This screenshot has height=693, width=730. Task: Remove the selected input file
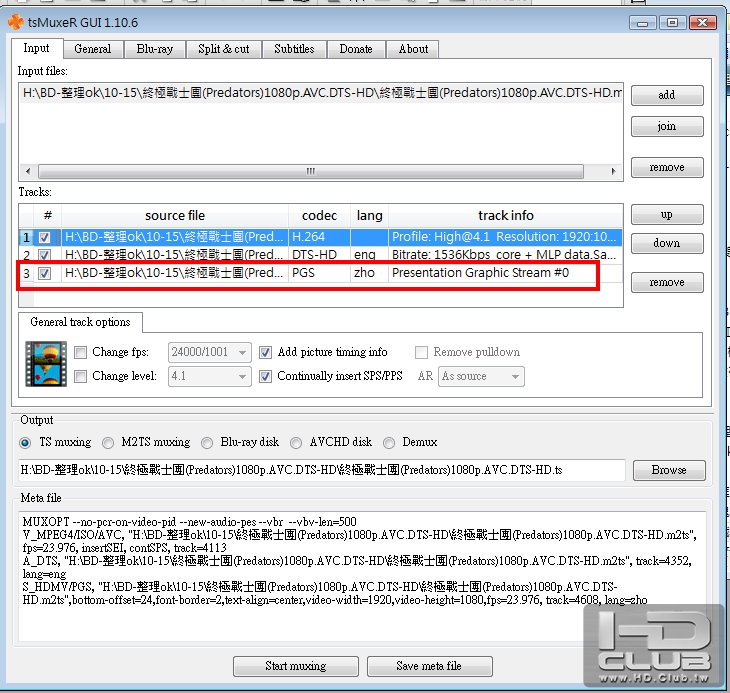point(667,167)
